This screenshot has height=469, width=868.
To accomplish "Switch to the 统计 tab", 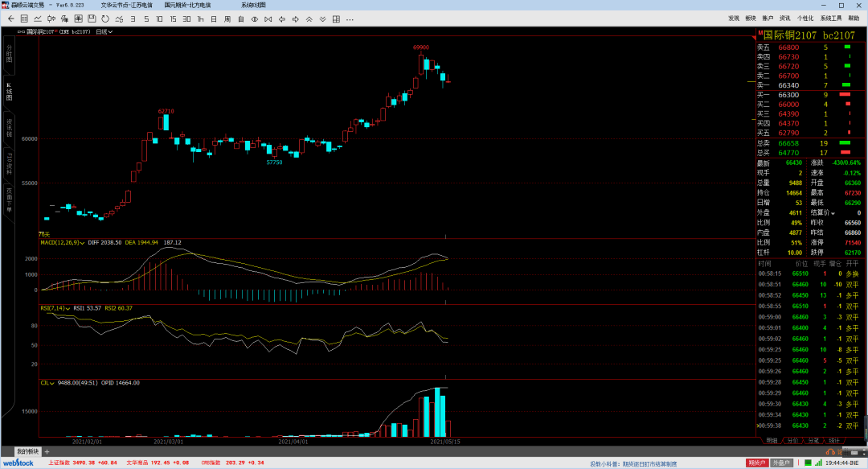I will click(x=834, y=441).
